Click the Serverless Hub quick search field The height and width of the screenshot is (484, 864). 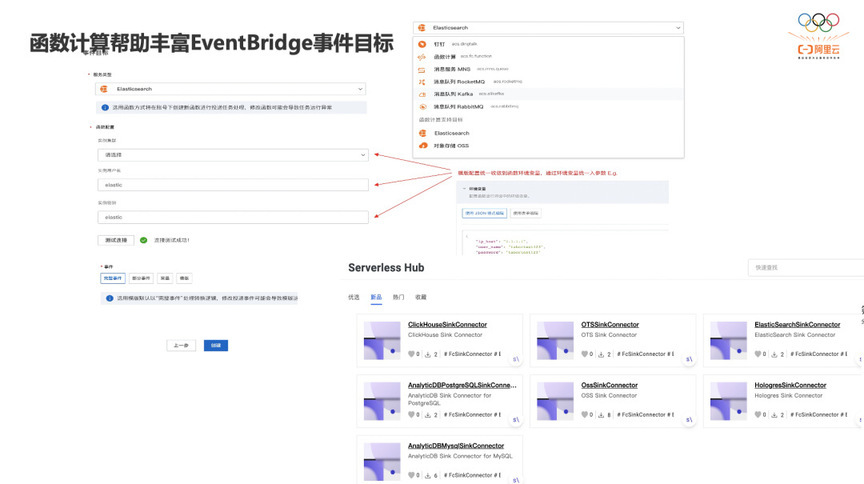(806, 267)
